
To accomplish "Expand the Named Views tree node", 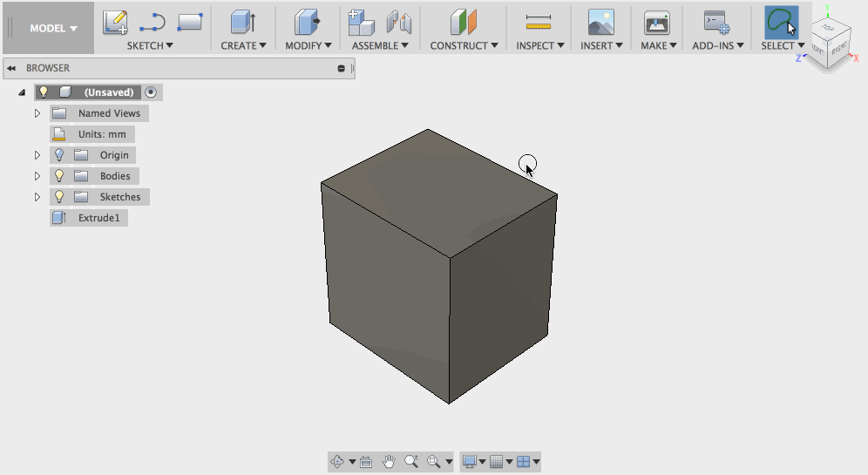I will pos(37,113).
